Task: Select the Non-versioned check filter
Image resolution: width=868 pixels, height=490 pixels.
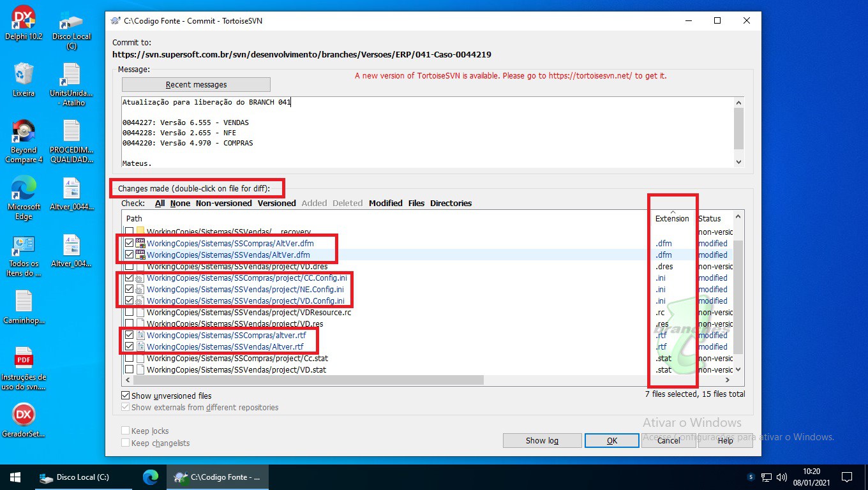Action: (223, 203)
